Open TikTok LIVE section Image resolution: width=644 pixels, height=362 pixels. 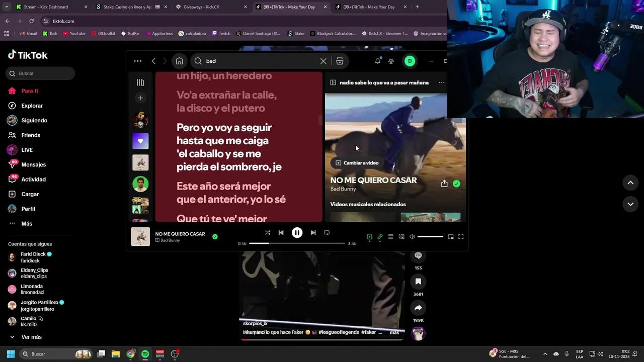(x=20, y=150)
